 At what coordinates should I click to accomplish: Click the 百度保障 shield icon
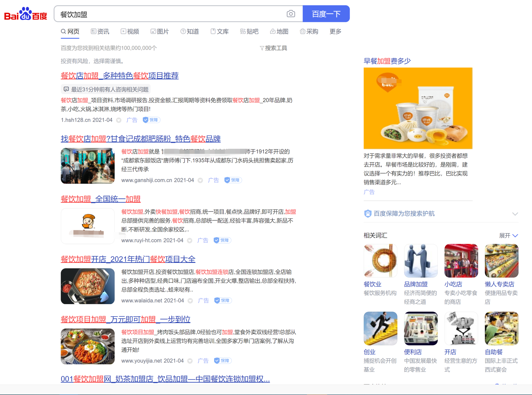pyautogui.click(x=368, y=214)
